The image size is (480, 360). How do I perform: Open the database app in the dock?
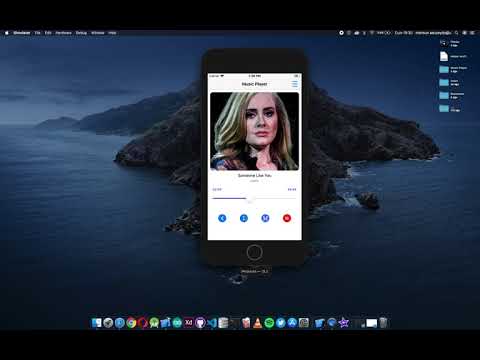pyautogui.click(x=223, y=323)
